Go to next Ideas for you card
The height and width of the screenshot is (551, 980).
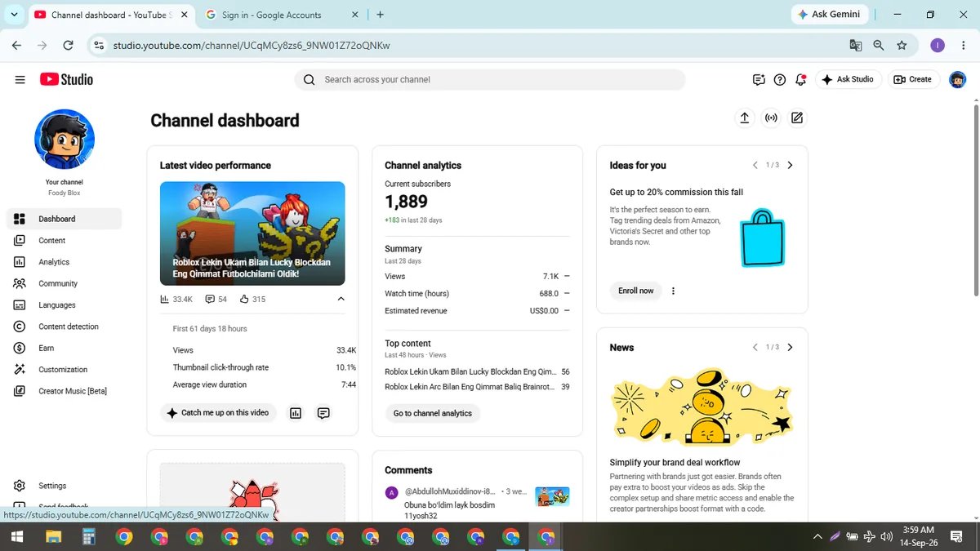[x=790, y=165]
